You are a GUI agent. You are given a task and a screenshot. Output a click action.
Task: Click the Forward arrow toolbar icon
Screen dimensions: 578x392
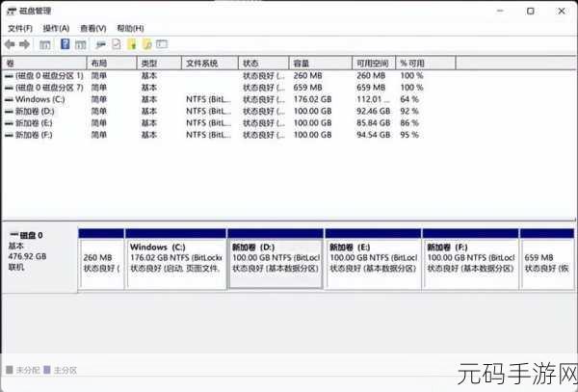(24, 44)
